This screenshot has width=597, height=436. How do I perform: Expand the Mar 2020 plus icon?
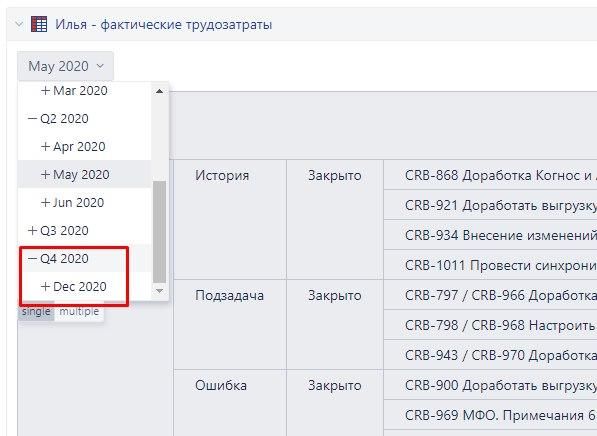pyautogui.click(x=45, y=91)
